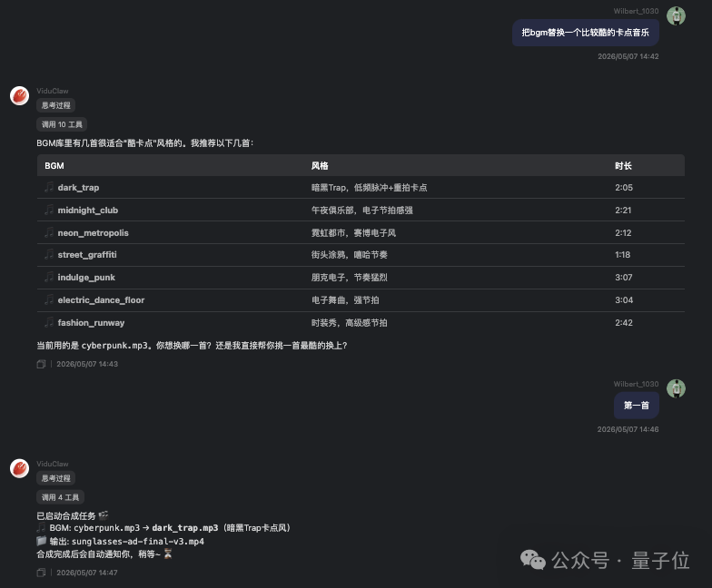
Task: Open Wilbert_1030 avatar beside the bgm request
Action: (x=676, y=16)
